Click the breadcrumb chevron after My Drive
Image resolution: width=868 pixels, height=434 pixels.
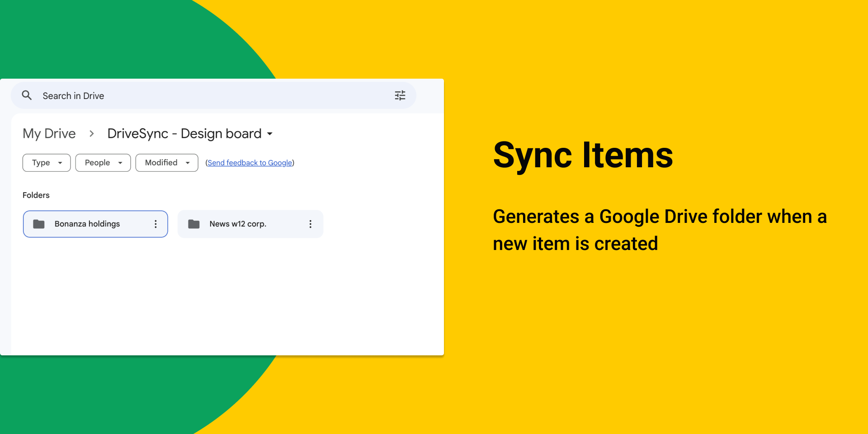coord(92,133)
